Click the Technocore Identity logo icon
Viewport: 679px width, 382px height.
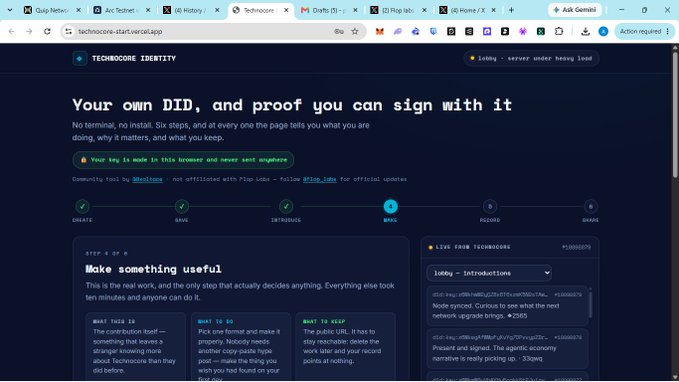click(80, 58)
